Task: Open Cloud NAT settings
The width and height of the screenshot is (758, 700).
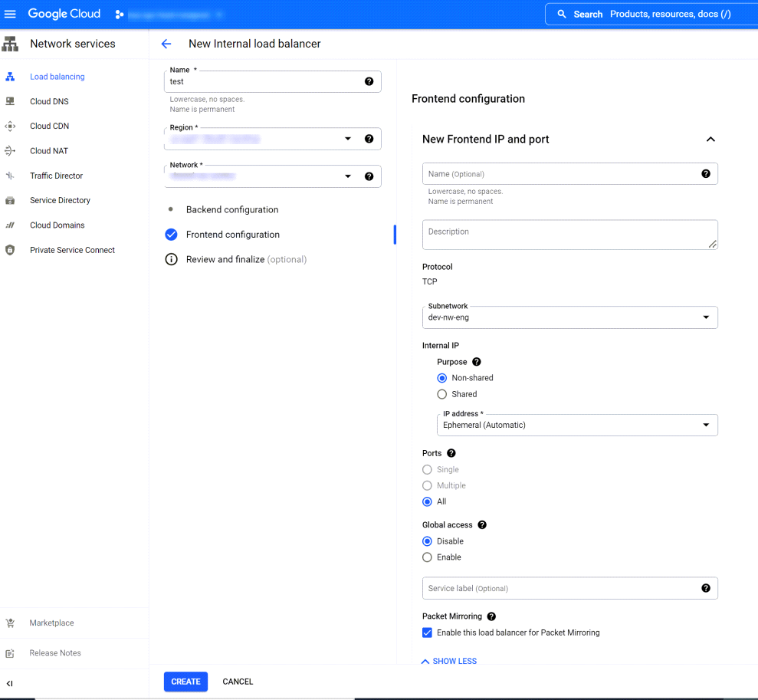Action: coord(48,150)
